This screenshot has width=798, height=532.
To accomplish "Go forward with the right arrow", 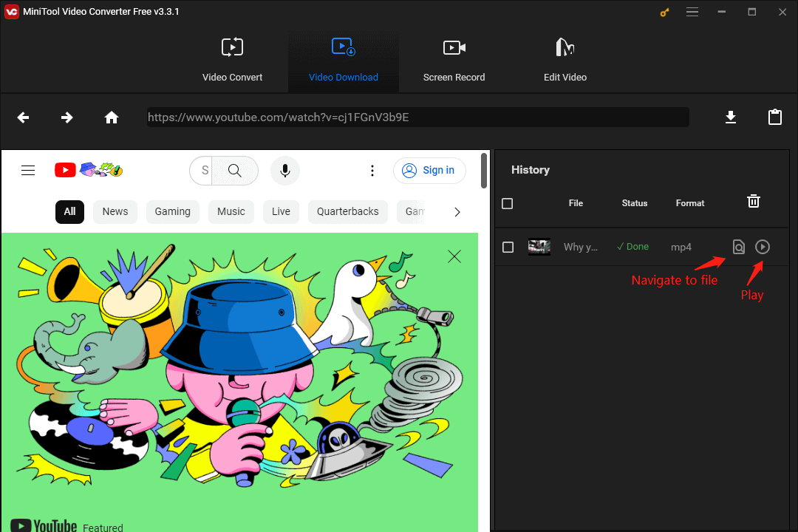I will pyautogui.click(x=66, y=117).
